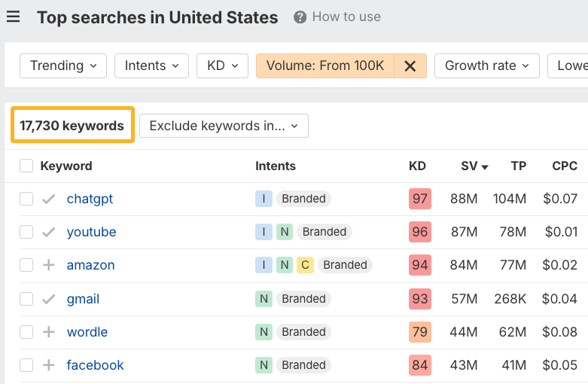This screenshot has height=384, width=588.
Task: Click the $0.08 CPC value
Action: point(559,332)
